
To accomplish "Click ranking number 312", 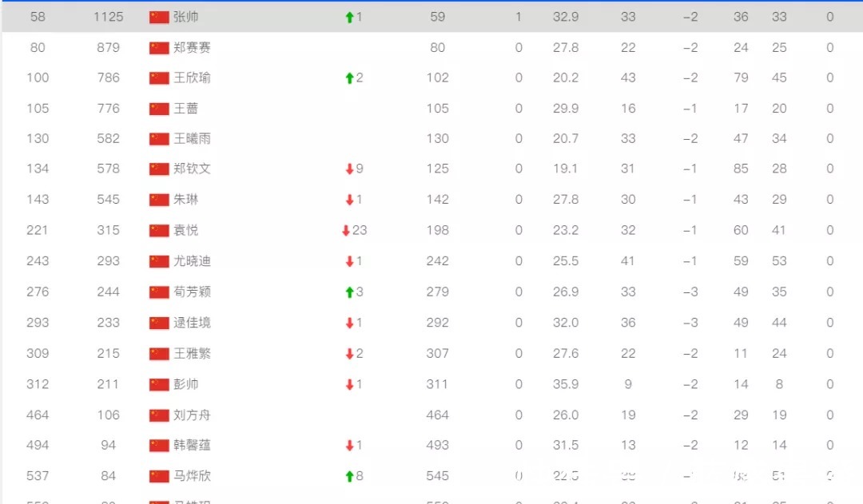I will pyautogui.click(x=38, y=385).
